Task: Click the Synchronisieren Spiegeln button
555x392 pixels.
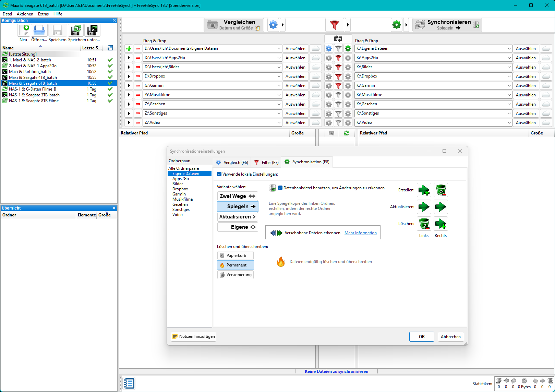Action: (447, 25)
